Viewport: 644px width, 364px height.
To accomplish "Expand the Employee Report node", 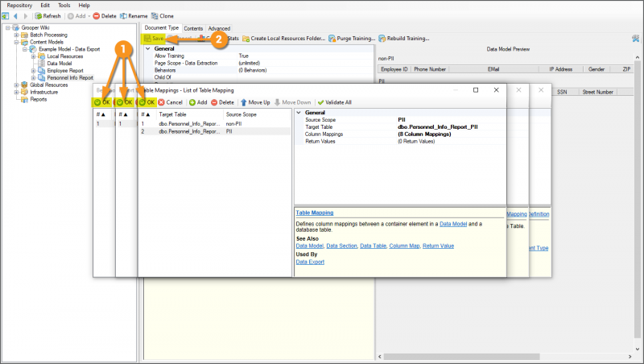I will tap(33, 71).
